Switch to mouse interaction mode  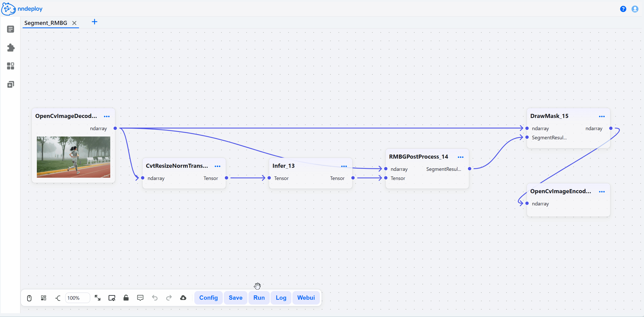point(29,298)
